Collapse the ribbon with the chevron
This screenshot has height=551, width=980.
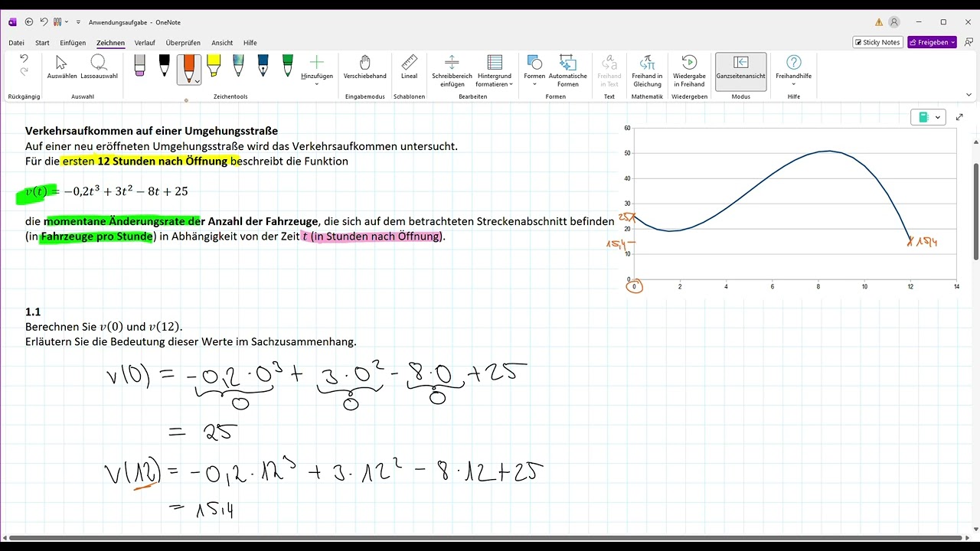[969, 95]
